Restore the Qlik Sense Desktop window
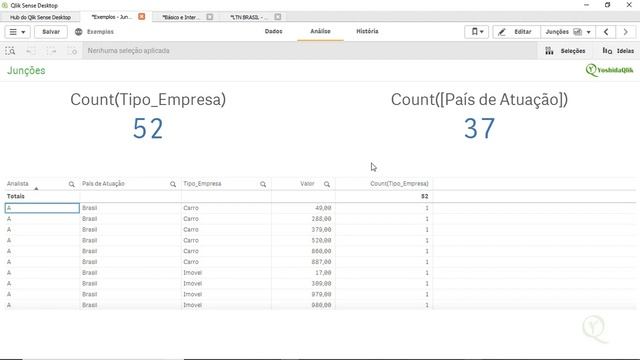 (607, 5)
